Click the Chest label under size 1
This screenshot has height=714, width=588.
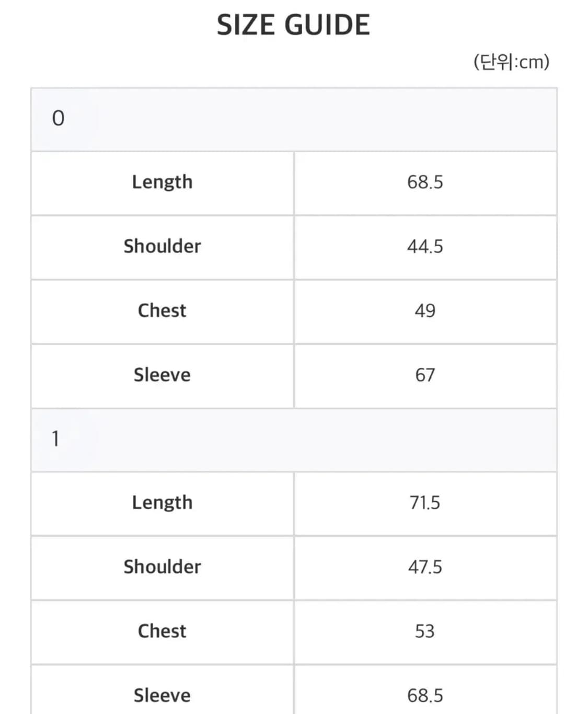point(162,631)
